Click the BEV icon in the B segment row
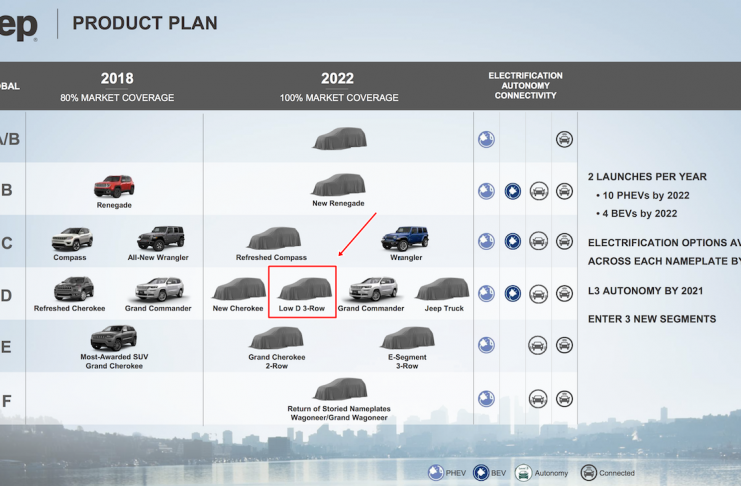This screenshot has width=741, height=486. click(513, 190)
